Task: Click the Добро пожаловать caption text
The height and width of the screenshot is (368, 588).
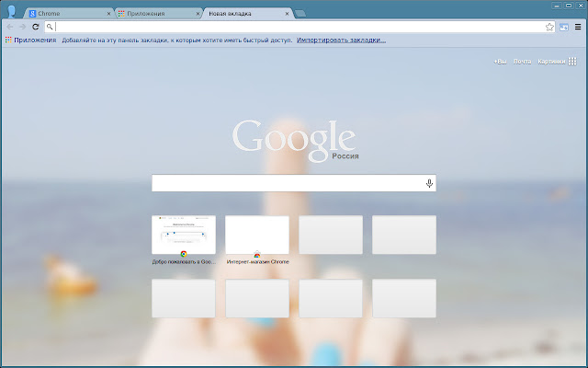Action: tap(184, 261)
